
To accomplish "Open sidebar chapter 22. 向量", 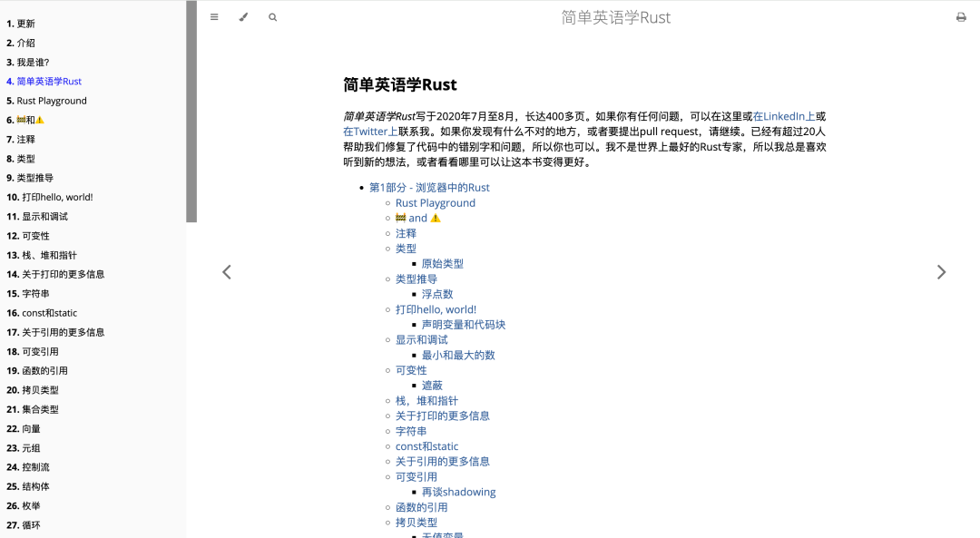I will pyautogui.click(x=23, y=428).
